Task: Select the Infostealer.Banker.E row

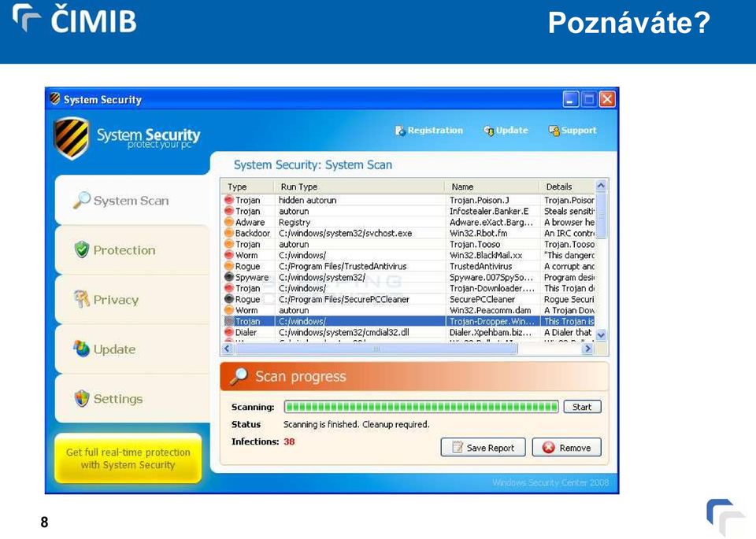Action: 409,211
